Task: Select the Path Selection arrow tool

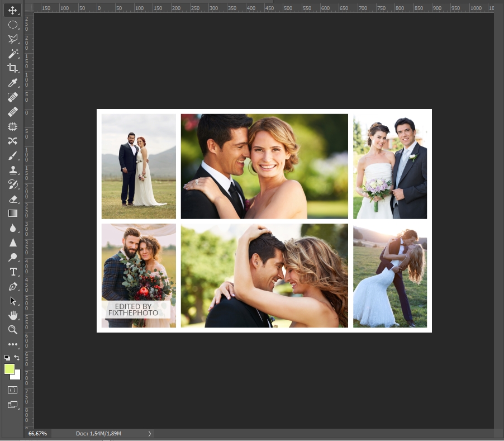Action: [x=12, y=301]
